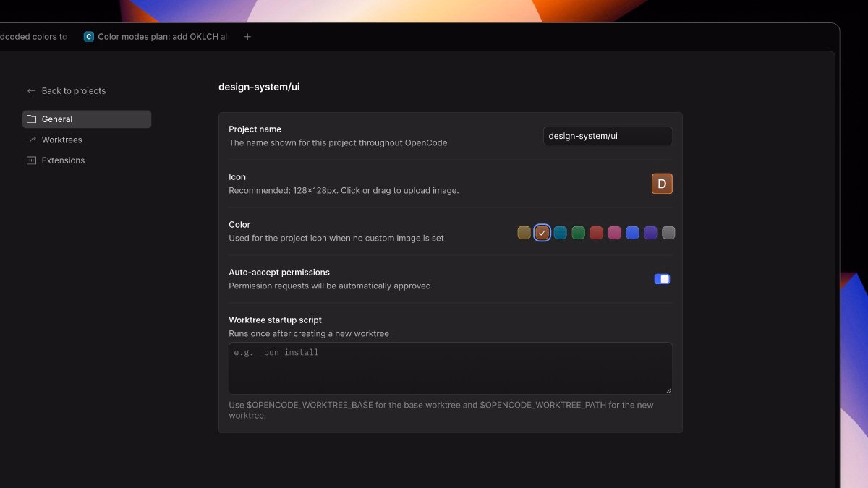Viewport: 868px width, 488px height.
Task: Open the Extensions settings section
Action: pos(87,160)
